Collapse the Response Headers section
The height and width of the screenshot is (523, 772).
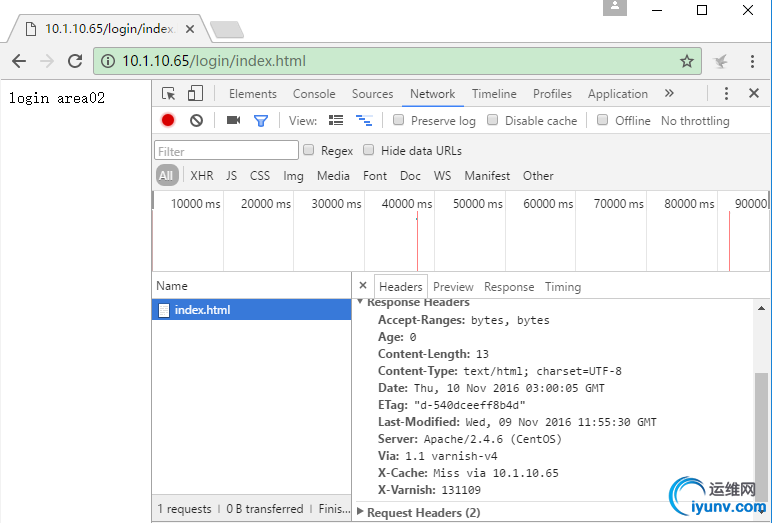[360, 301]
